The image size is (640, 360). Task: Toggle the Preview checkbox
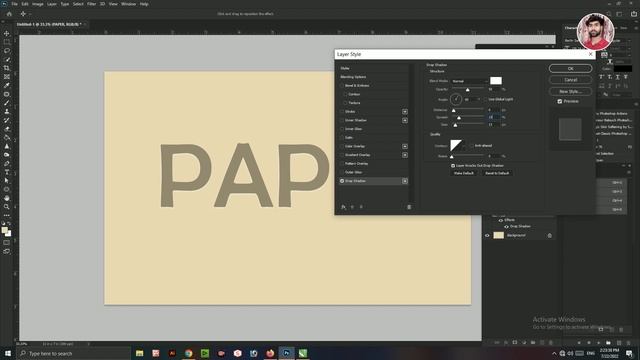[560, 101]
